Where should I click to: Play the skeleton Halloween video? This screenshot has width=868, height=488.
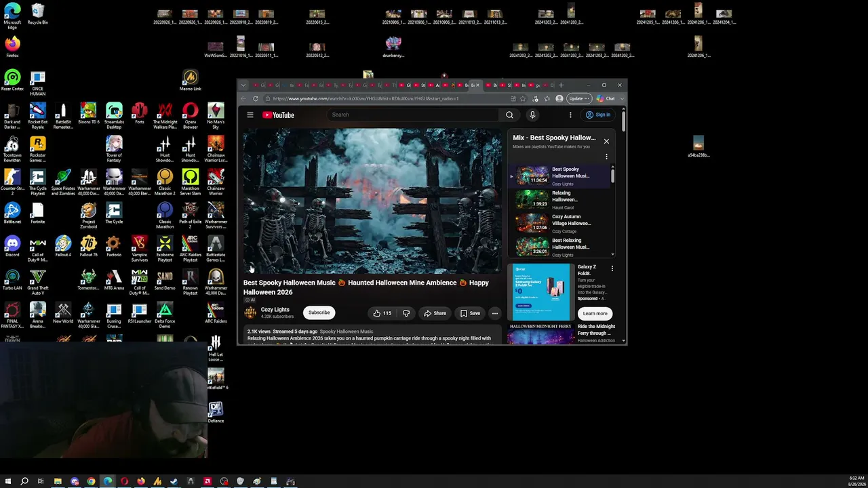click(x=372, y=201)
